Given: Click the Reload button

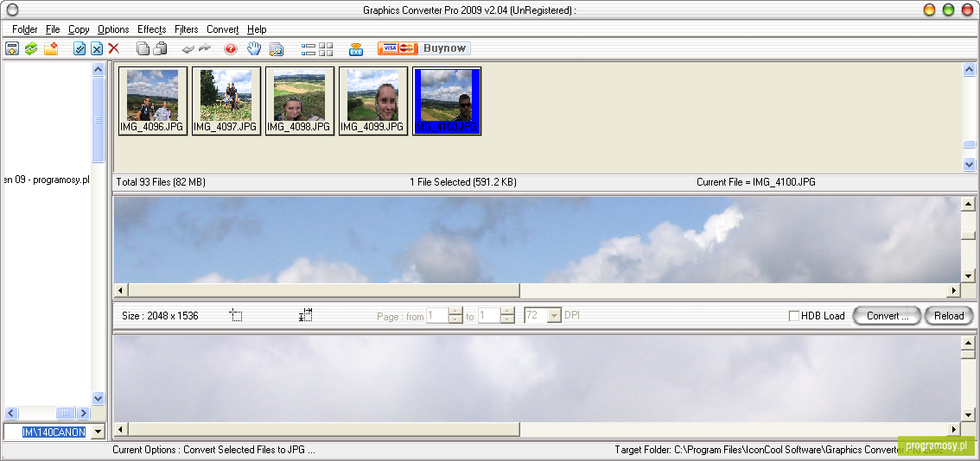Looking at the screenshot, I should point(949,316).
